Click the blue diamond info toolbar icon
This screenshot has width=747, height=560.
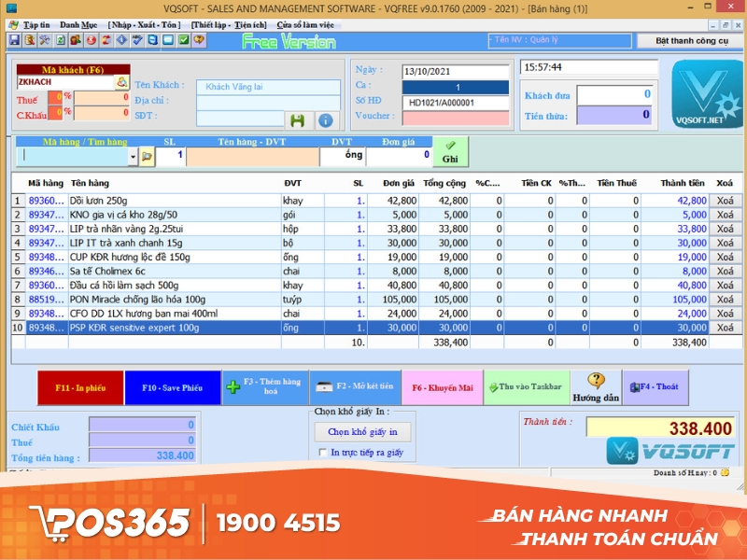point(122,40)
